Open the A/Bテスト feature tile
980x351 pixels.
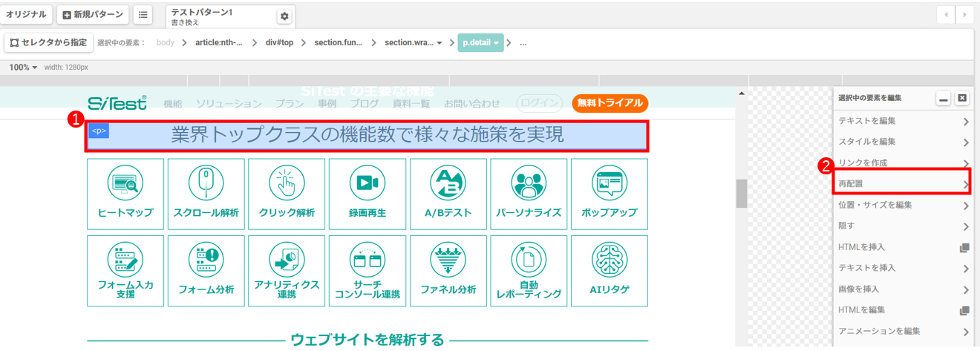tap(448, 194)
